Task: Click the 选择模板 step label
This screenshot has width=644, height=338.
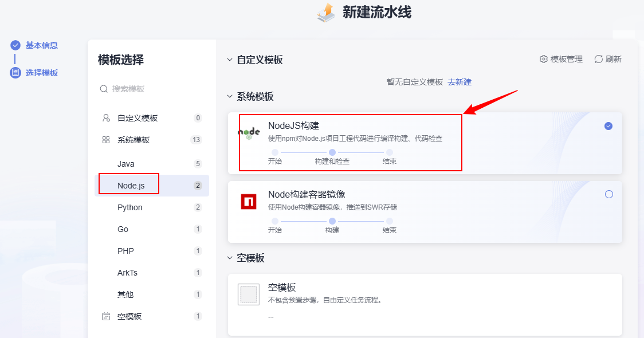Action: tap(41, 73)
